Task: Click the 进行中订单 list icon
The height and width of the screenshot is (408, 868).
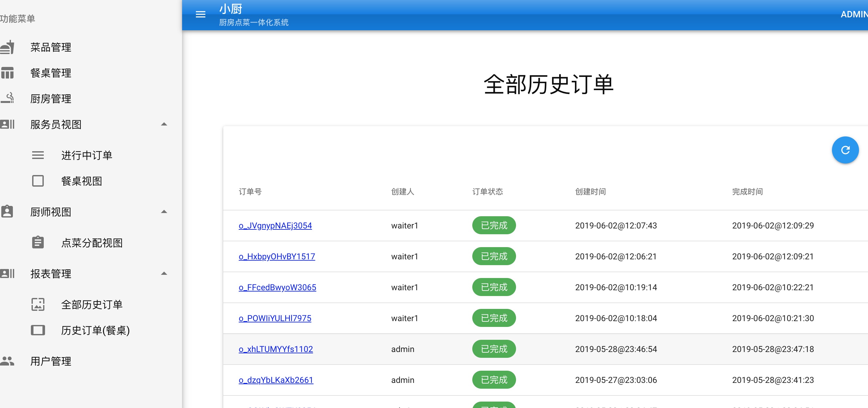Action: point(38,155)
